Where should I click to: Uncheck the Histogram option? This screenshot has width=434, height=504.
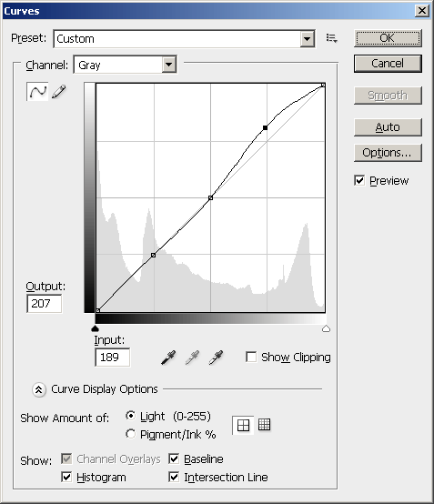(66, 477)
